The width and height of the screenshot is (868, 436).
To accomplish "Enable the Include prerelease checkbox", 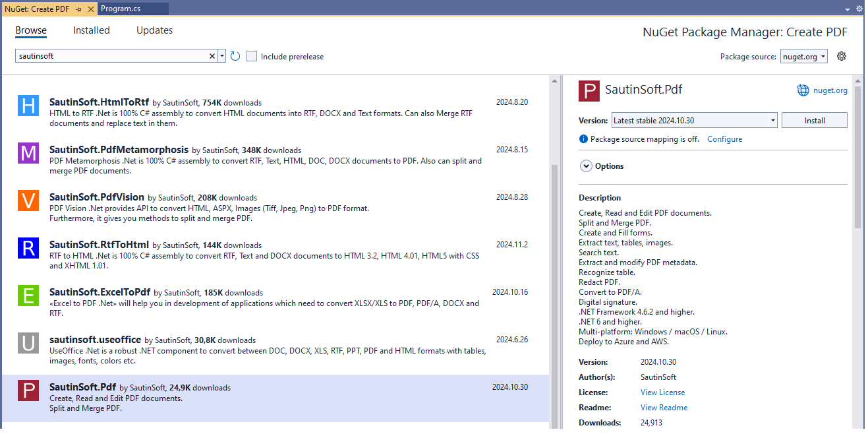I will click(251, 56).
